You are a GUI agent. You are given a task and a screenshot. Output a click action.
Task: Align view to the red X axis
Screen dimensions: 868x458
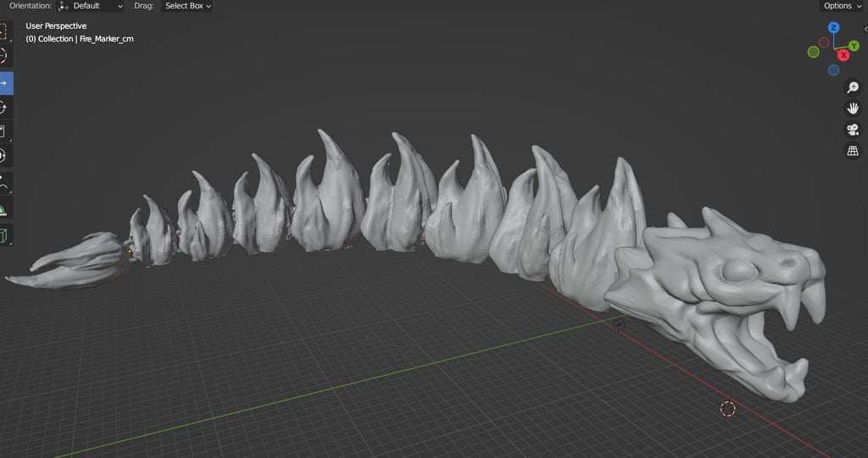843,55
